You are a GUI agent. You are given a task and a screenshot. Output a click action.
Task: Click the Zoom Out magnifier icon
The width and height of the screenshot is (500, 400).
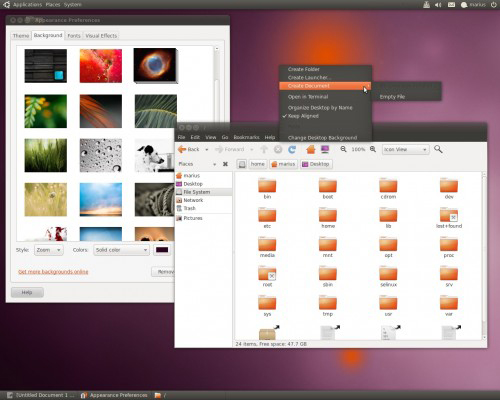pos(343,149)
